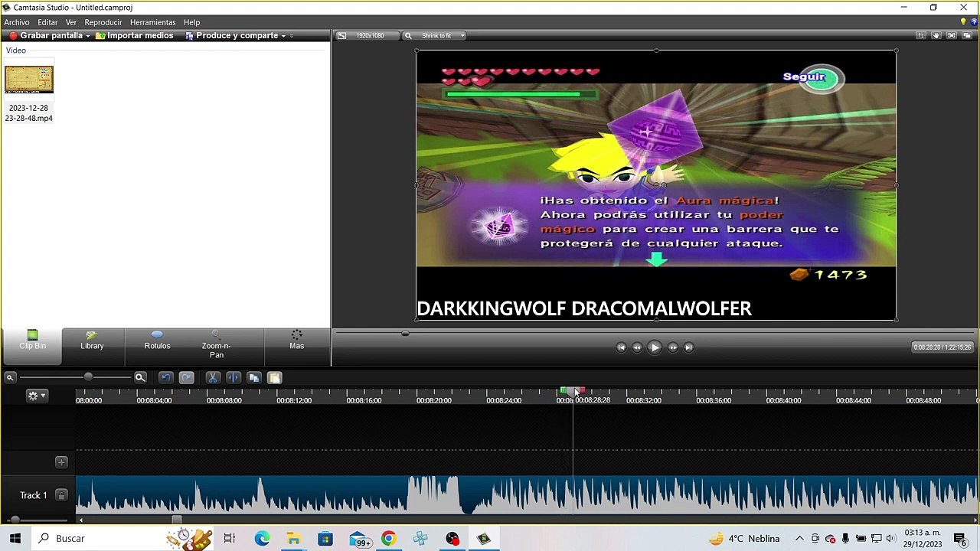Click the preview playback seek slider handle
Screen dimensions: 980x551
(x=405, y=333)
